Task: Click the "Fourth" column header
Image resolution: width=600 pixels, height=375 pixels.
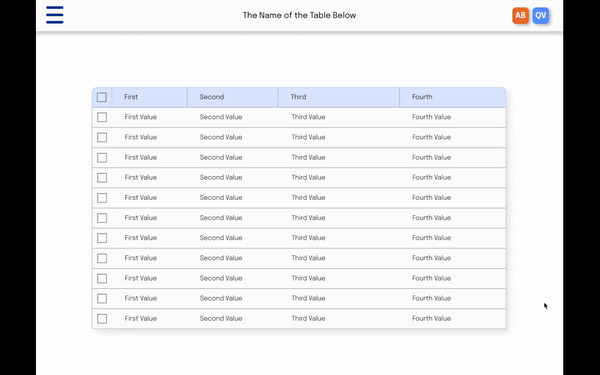Action: [x=453, y=97]
